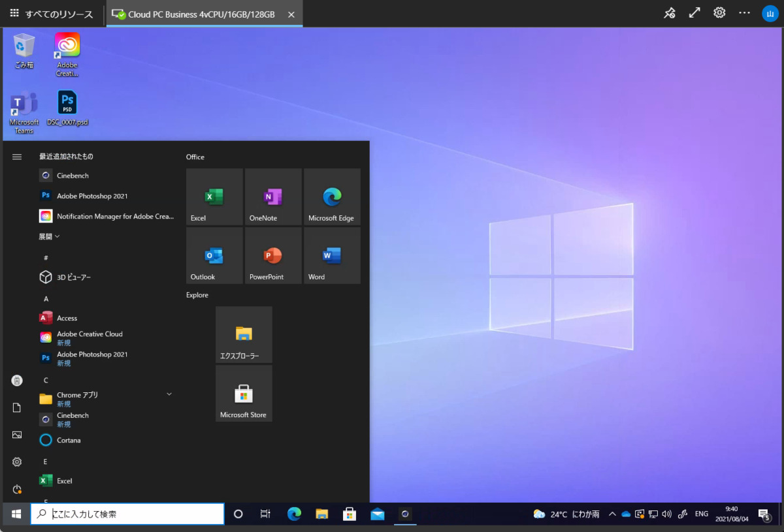Click the Explore tile group heading

click(x=197, y=295)
